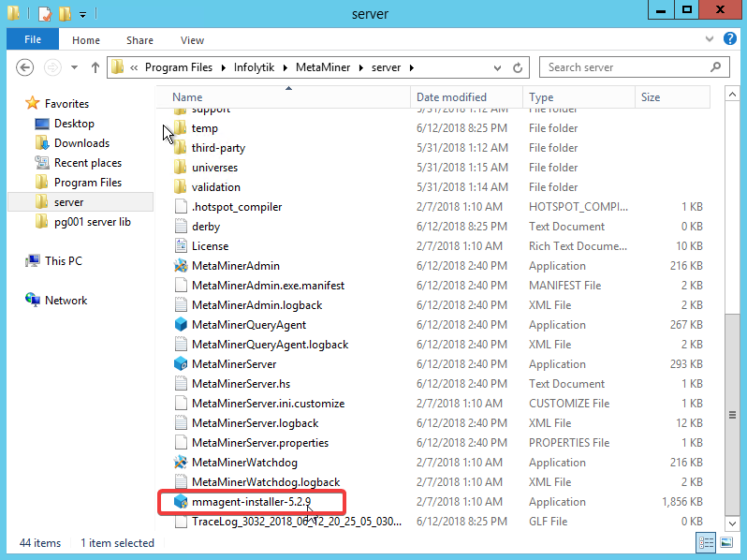
Task: Switch to the Home ribbon tab
Action: 86,40
